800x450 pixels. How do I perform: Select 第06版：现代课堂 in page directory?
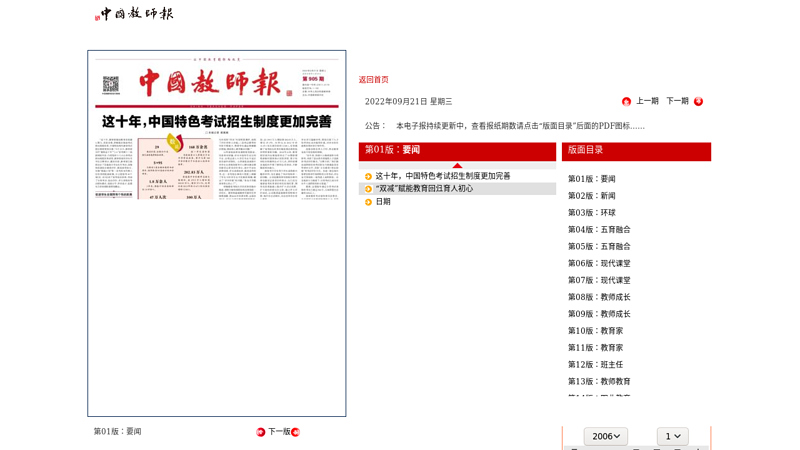tap(599, 263)
